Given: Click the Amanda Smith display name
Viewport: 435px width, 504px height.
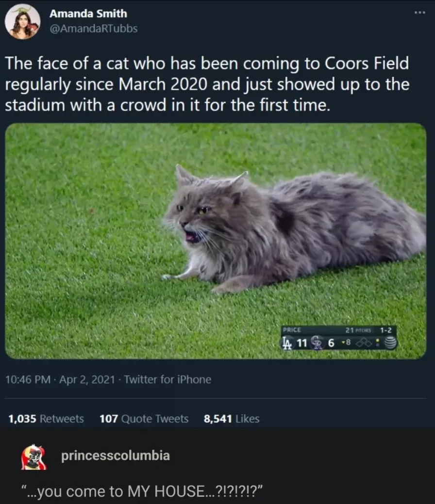Looking at the screenshot, I should tap(88, 14).
